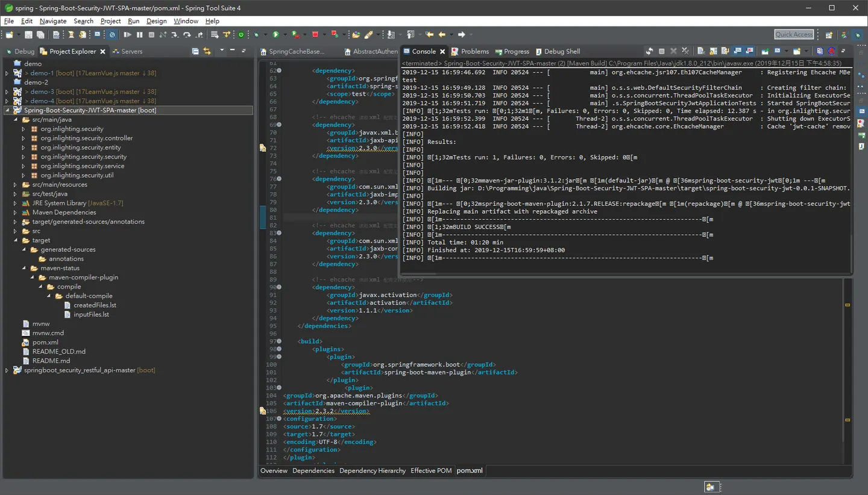Select pom.xml in Project Explorer
This screenshot has height=495, width=868.
[x=45, y=342]
